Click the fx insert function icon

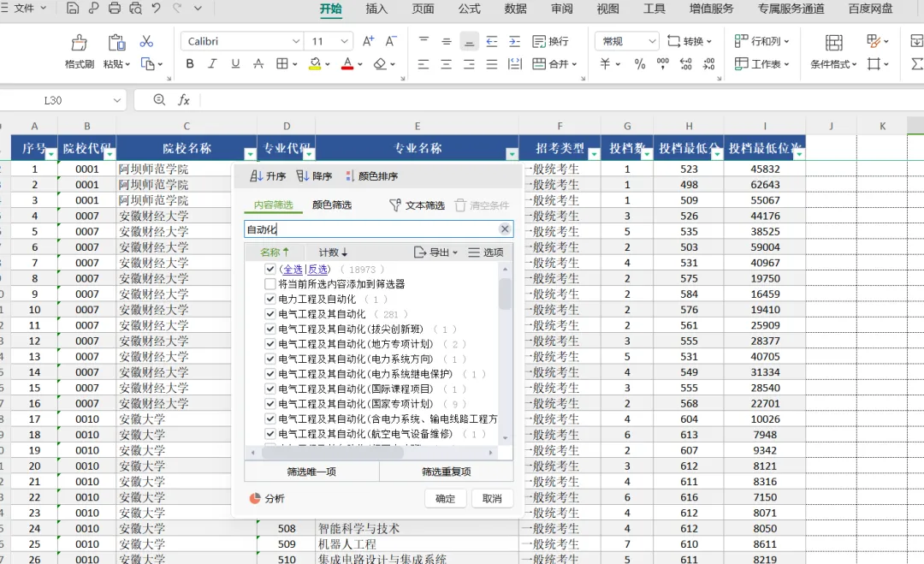tap(184, 100)
